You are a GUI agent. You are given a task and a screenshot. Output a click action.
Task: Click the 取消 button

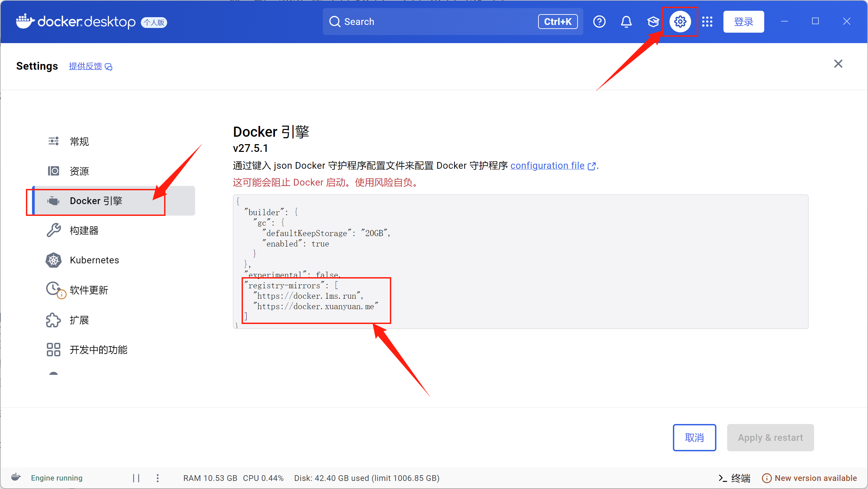coord(694,437)
